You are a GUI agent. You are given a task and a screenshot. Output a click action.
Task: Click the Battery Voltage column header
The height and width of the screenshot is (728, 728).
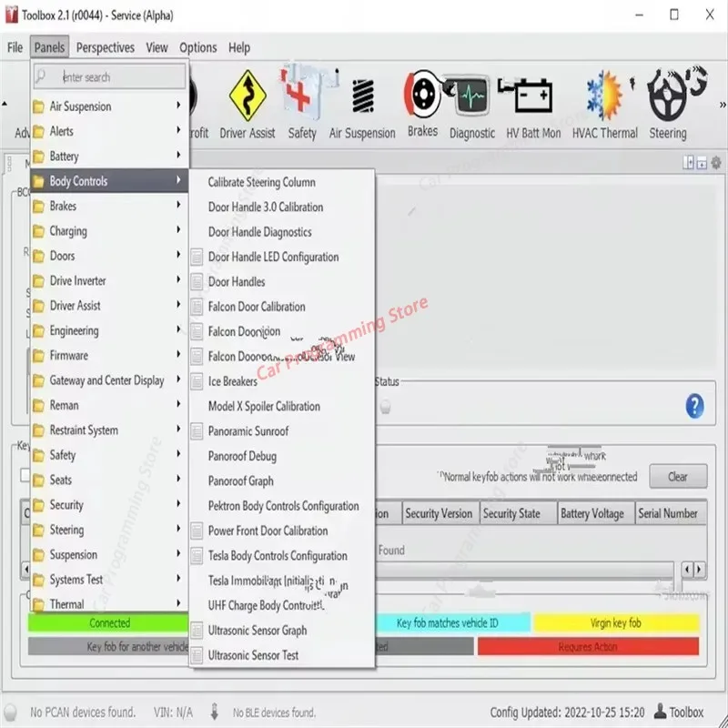596,513
